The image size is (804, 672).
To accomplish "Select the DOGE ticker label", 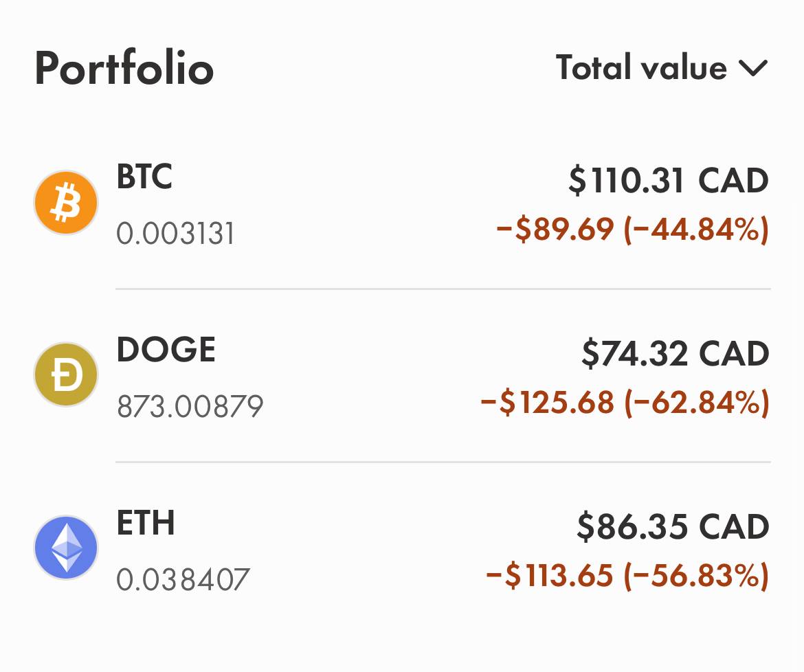I will [166, 350].
